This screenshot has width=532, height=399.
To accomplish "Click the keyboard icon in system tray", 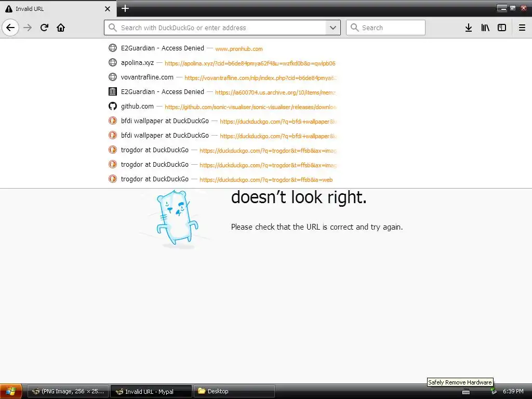I will [x=466, y=392].
